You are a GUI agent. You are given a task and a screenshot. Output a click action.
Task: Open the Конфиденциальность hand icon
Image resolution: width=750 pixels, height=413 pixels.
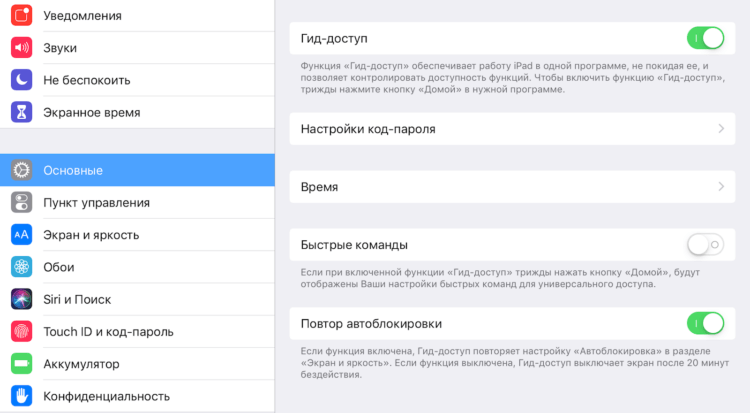click(22, 396)
